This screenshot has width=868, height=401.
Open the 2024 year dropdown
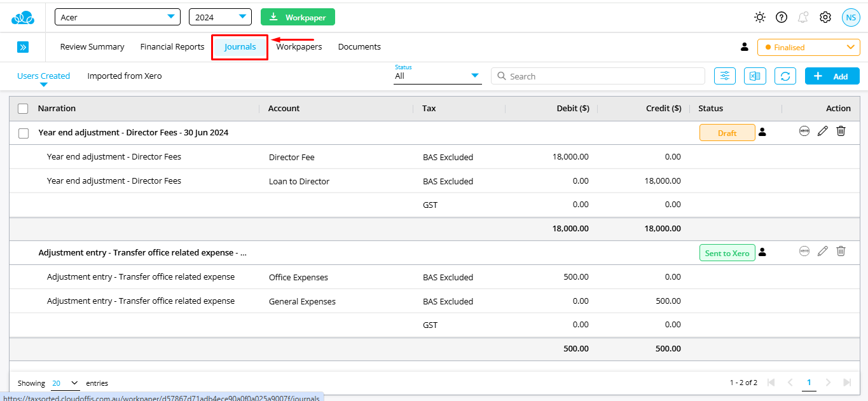220,17
